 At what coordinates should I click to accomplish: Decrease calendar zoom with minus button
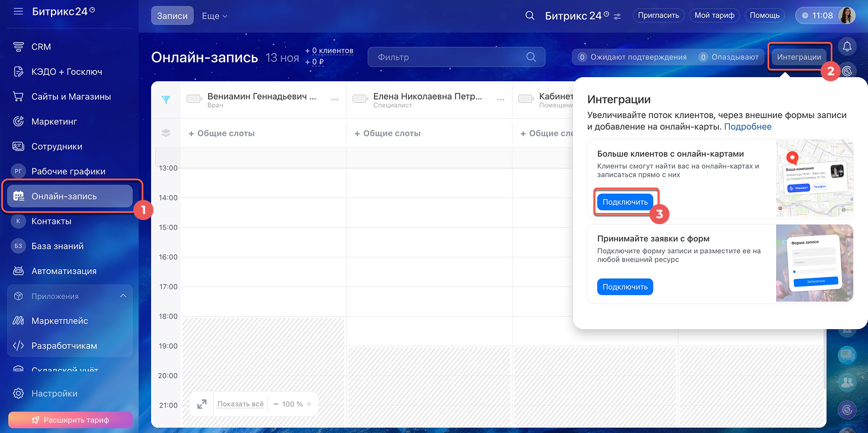click(x=276, y=404)
